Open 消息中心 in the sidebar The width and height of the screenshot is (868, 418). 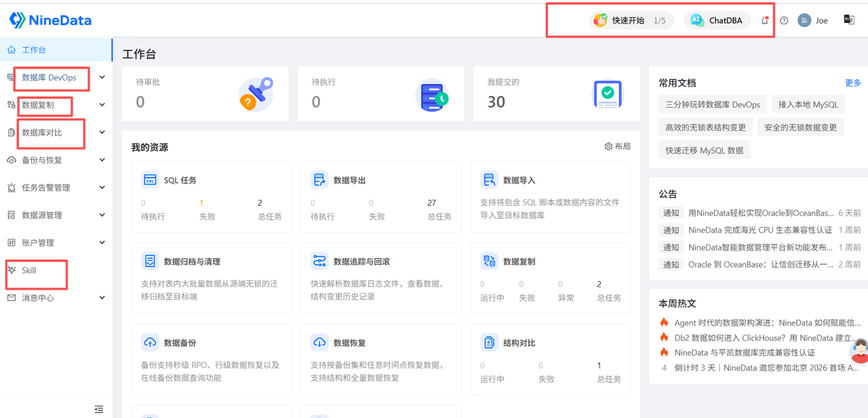[56, 297]
